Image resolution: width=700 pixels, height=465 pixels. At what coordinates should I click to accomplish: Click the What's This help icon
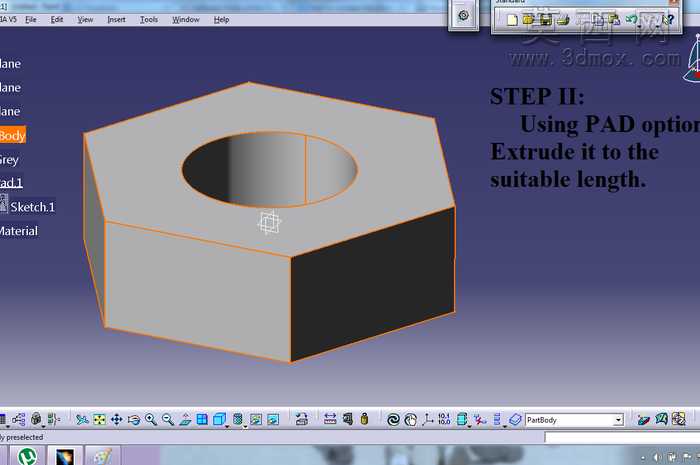[669, 20]
